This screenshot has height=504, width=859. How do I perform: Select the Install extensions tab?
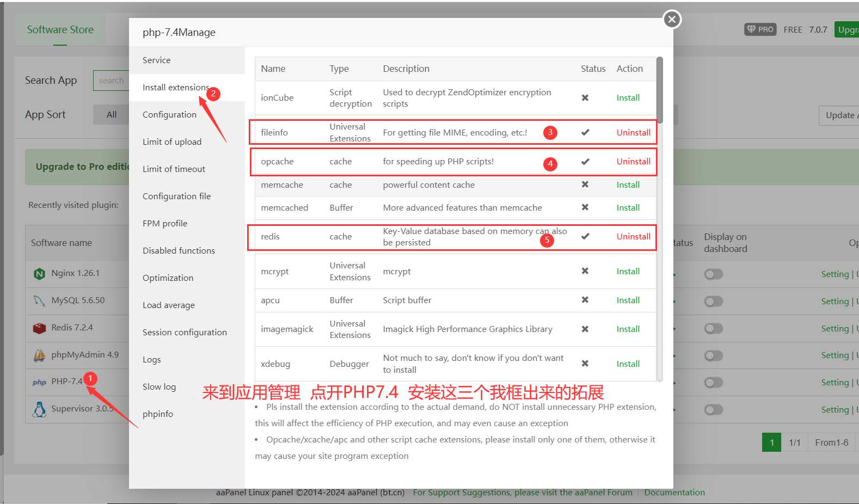click(187, 87)
